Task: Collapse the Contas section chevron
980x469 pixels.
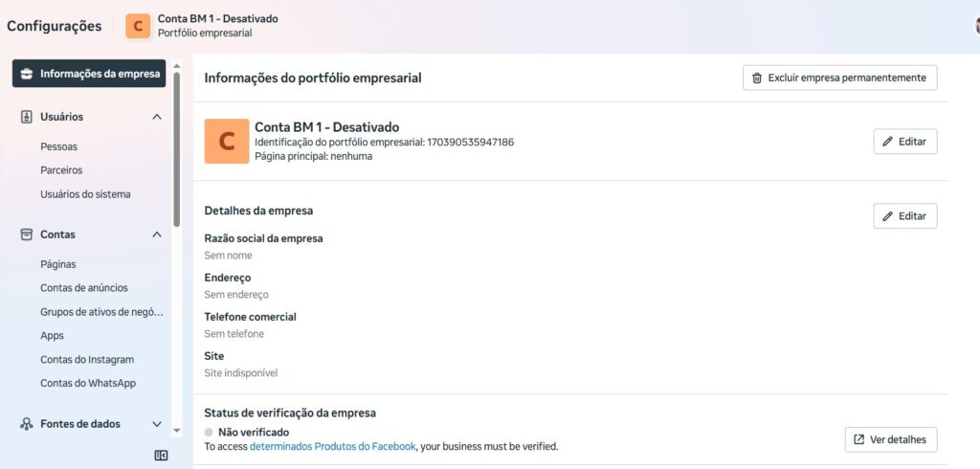Action: point(157,234)
